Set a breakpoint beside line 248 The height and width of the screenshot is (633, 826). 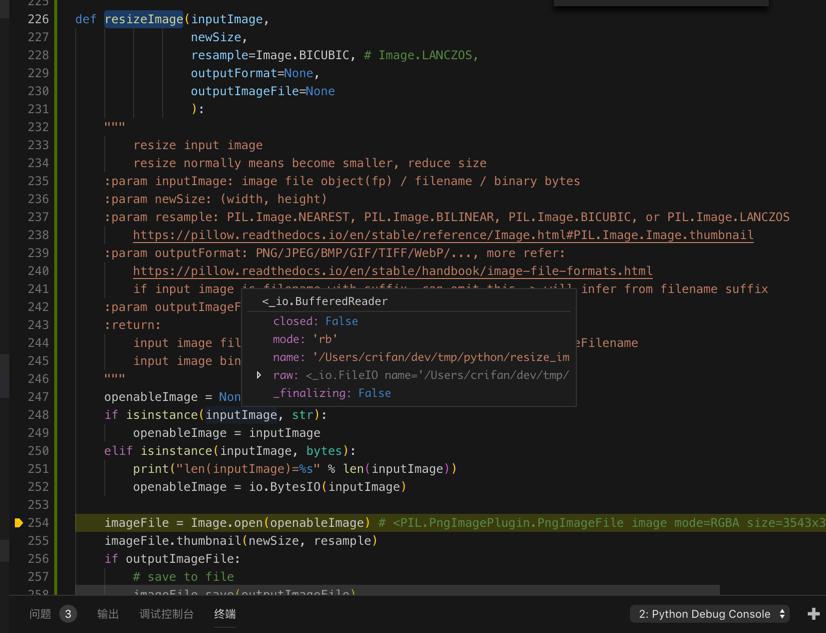pos(17,414)
